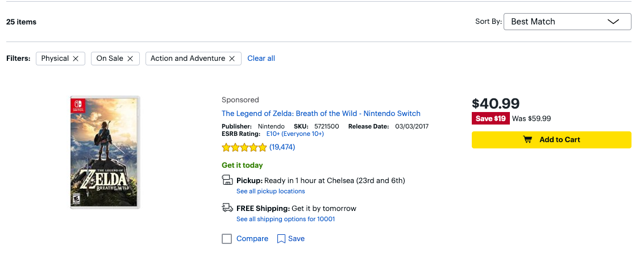This screenshot has width=644, height=261.
Task: See all shipping options for 10001
Action: coord(285,219)
